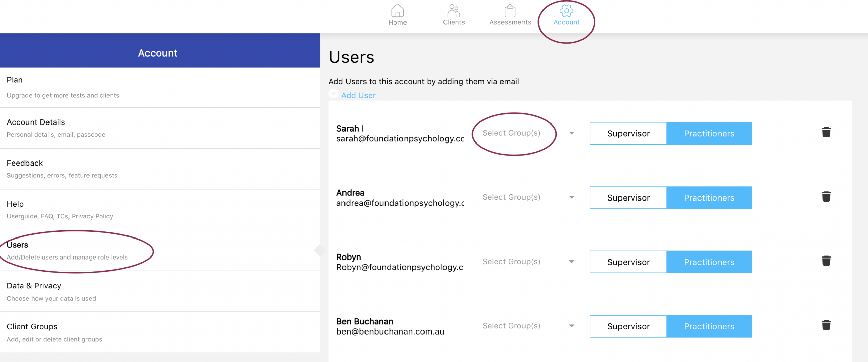The image size is (868, 362).
Task: Open the Home icon in top navigation
Action: [x=397, y=11]
